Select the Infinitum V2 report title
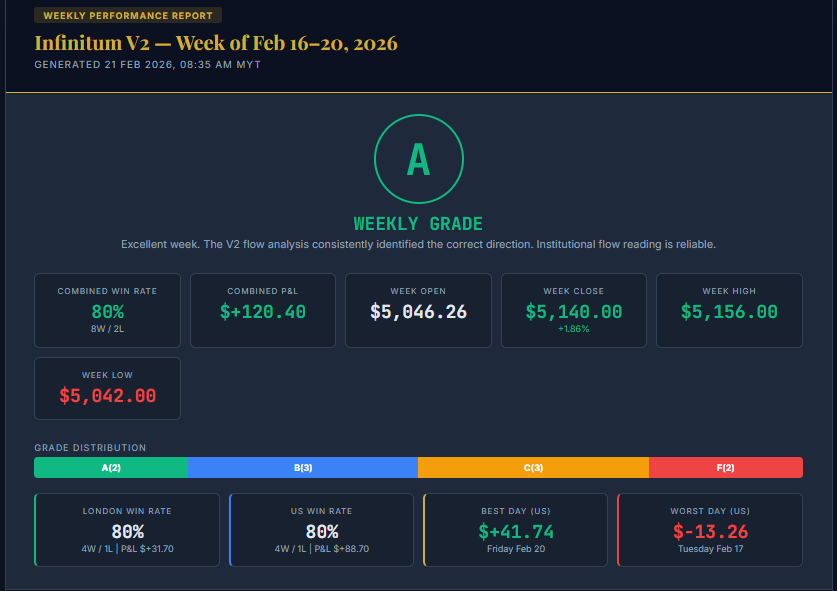The height and width of the screenshot is (591, 837). [216, 43]
